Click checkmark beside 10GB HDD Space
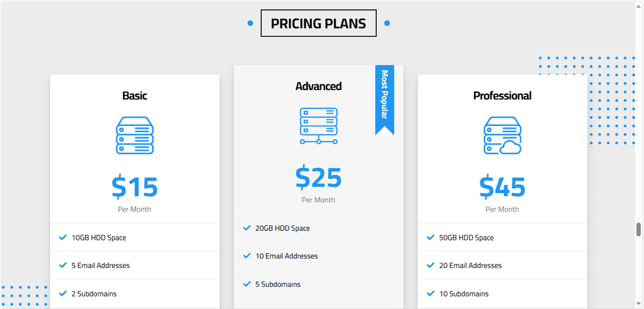Screen dimensions: 644x309 [x=63, y=237]
